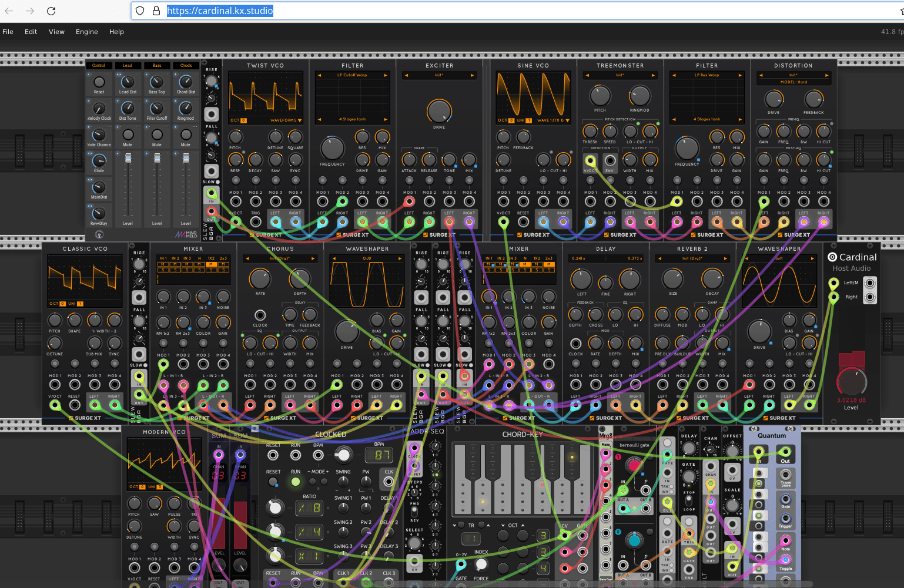Screen dimensions: 904x588
Task: Click the browser reload button
Action: pyautogui.click(x=51, y=11)
